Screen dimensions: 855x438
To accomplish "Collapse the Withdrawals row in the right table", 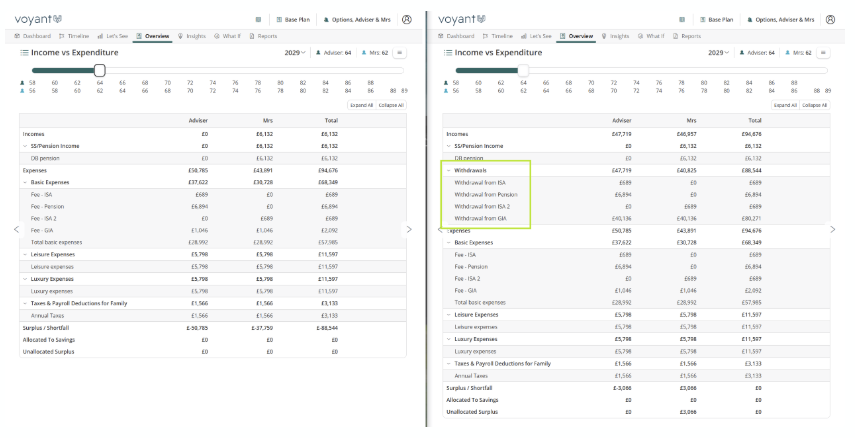I will 449,170.
